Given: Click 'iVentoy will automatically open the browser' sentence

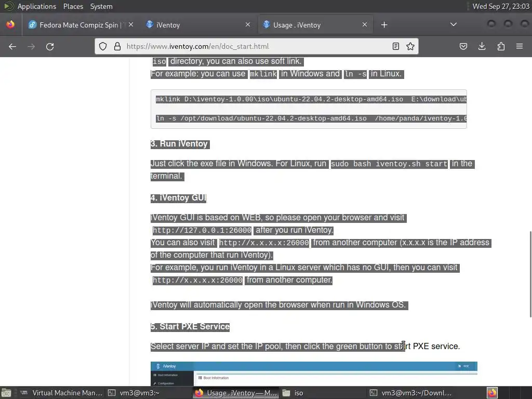Looking at the screenshot, I should (x=278, y=304).
